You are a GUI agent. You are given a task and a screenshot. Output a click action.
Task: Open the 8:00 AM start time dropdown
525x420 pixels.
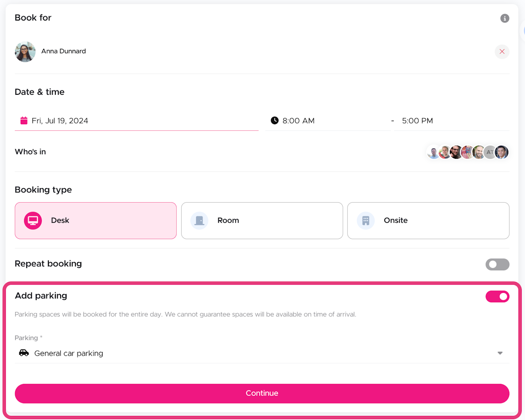(328, 121)
